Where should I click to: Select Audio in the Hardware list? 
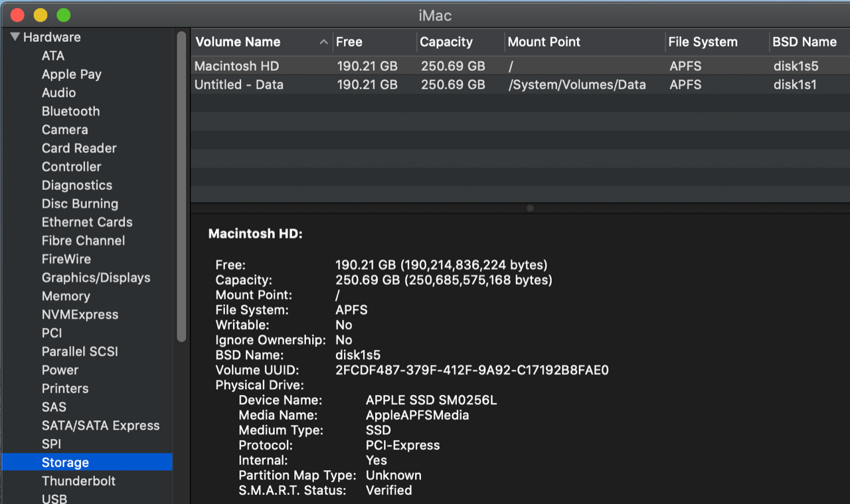pyautogui.click(x=58, y=93)
